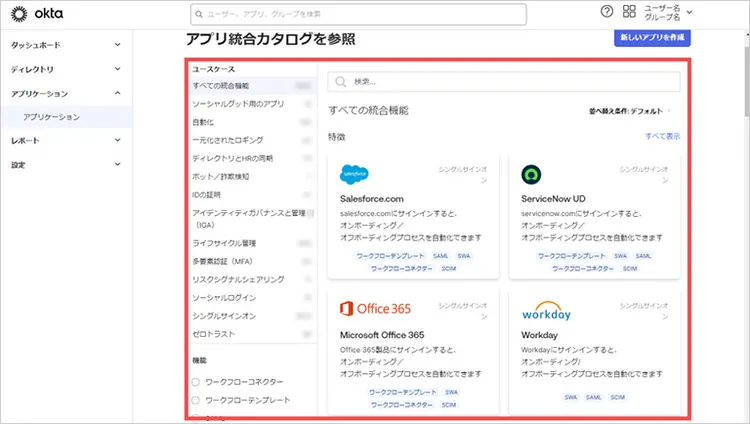Click the Salesforce cloud logo

[x=354, y=174]
